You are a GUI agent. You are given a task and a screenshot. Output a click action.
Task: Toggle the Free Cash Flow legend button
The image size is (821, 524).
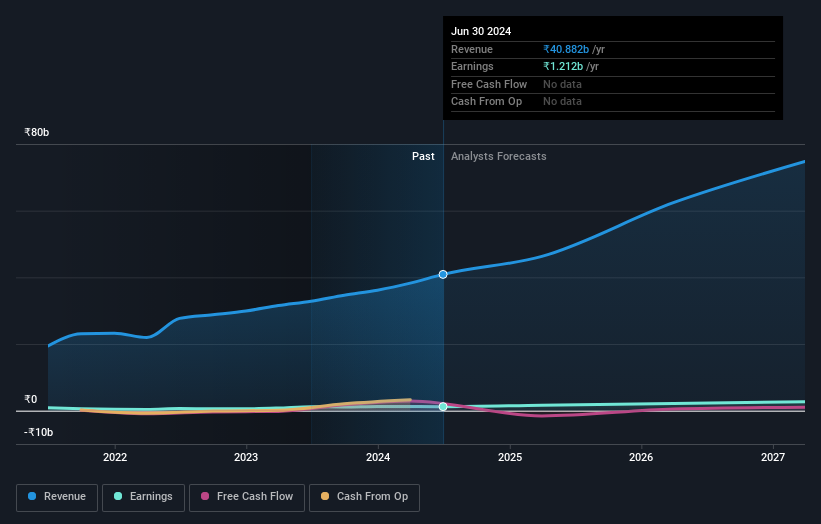247,497
